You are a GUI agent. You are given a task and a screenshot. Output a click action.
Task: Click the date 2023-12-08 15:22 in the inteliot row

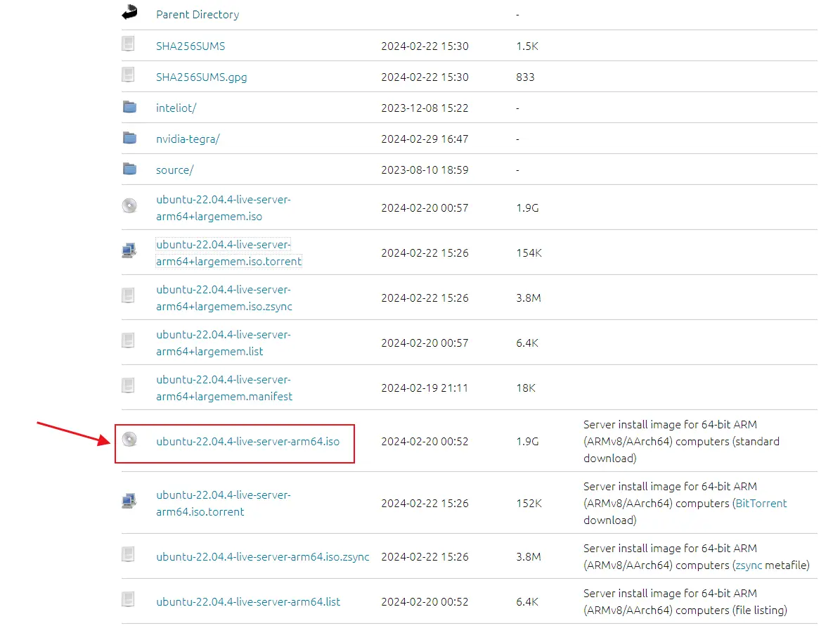[425, 108]
